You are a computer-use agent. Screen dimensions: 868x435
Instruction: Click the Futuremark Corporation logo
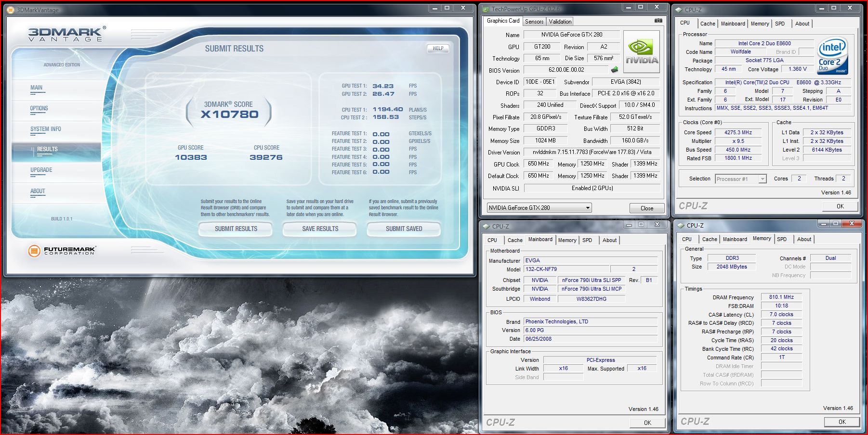[x=62, y=250]
